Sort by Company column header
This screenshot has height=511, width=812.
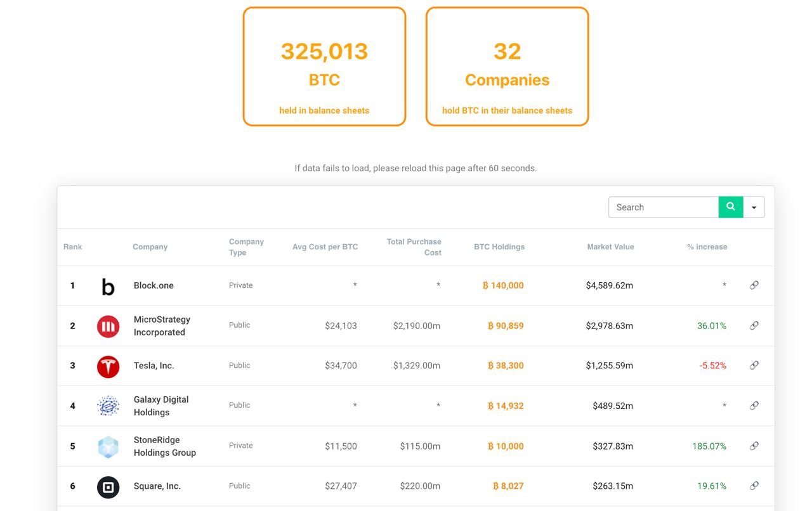[150, 247]
